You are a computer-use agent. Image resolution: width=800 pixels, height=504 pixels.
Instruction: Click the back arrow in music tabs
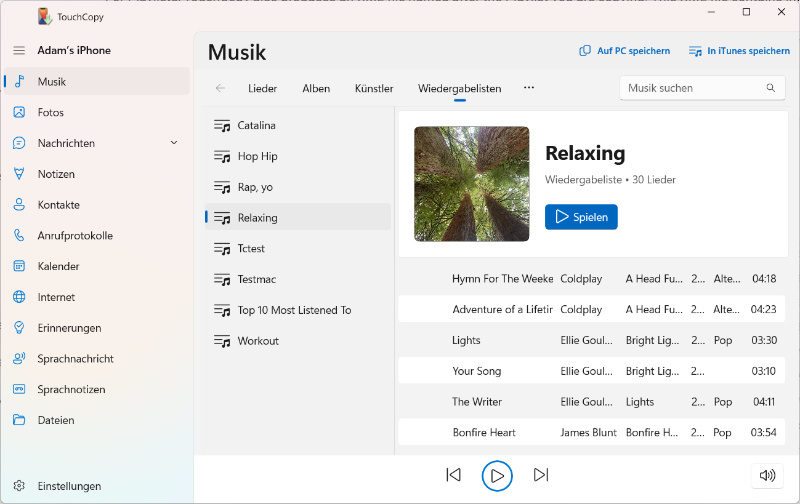[220, 88]
